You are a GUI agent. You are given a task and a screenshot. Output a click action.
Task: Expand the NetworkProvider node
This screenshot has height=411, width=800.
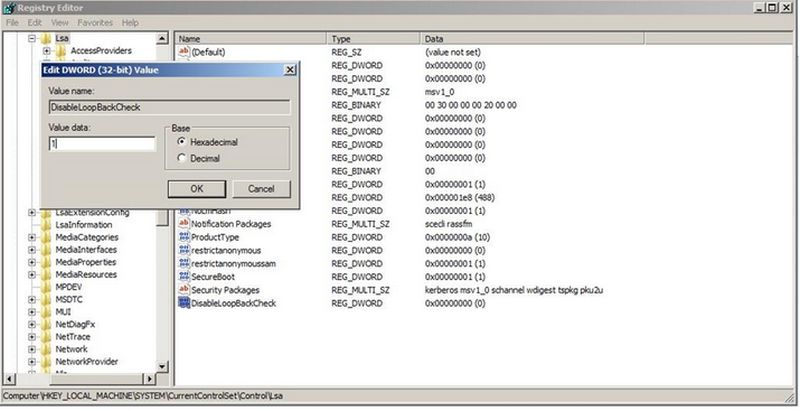pyautogui.click(x=32, y=362)
